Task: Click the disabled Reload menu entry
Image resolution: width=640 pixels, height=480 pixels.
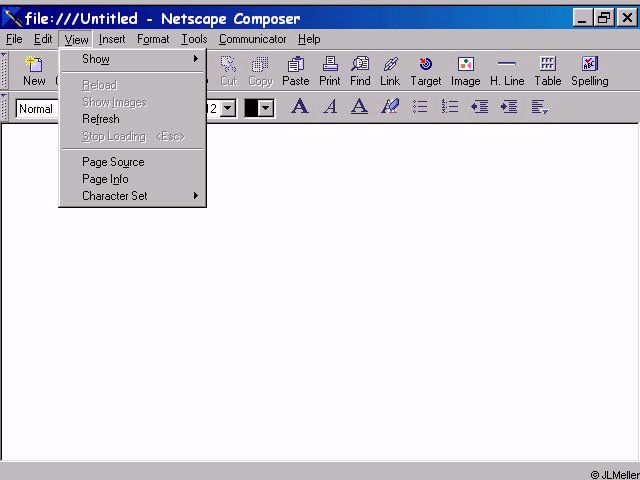Action: tap(132, 85)
